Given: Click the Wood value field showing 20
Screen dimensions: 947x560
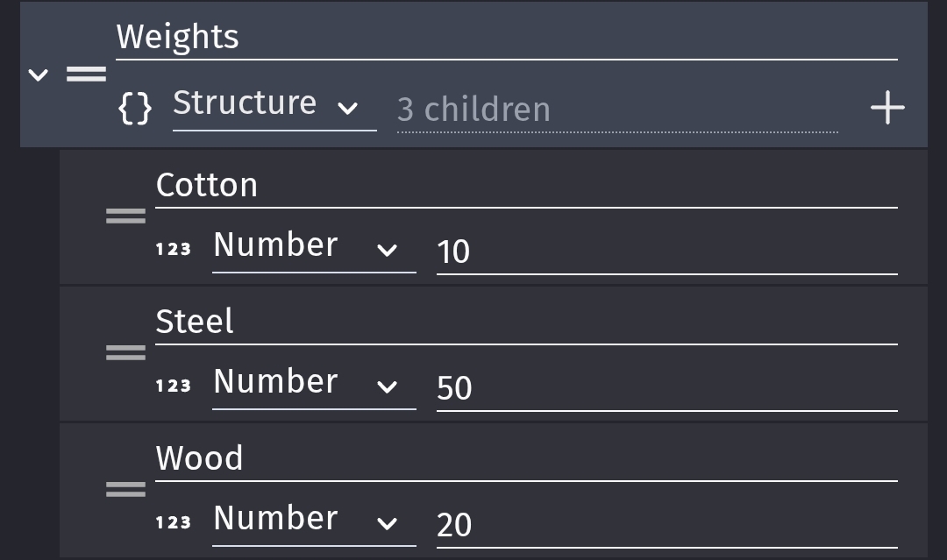Looking at the screenshot, I should pyautogui.click(x=667, y=525).
